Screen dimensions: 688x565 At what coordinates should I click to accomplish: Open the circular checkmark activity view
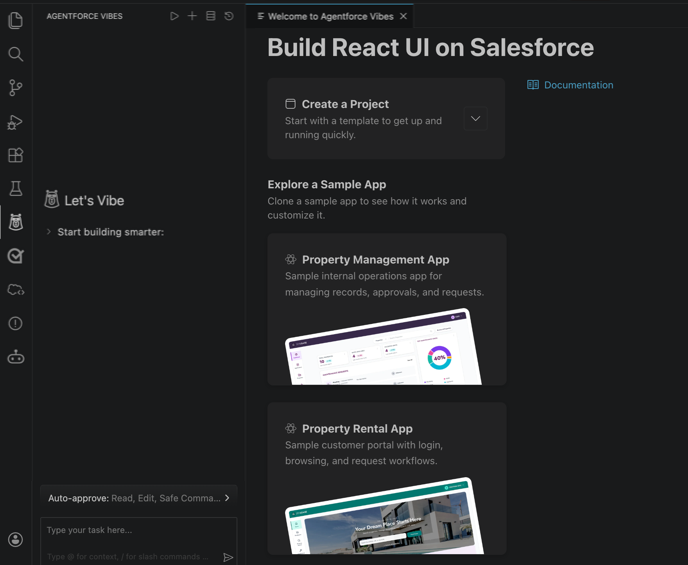click(x=15, y=256)
